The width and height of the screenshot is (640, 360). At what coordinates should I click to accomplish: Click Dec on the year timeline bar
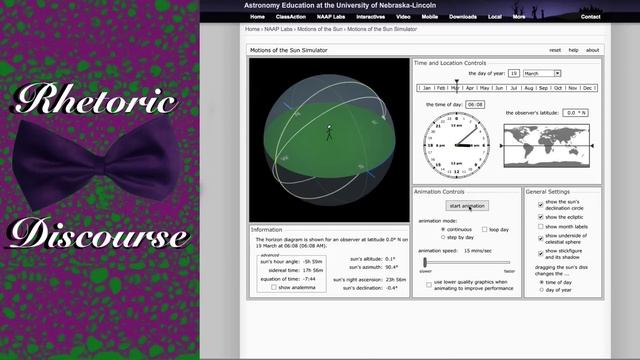tap(587, 88)
